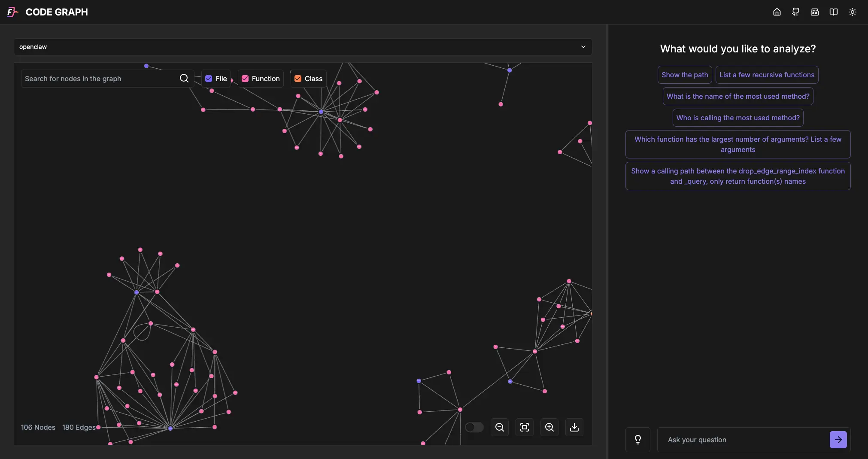Open the GitHub repository link
The width and height of the screenshot is (868, 459).
click(795, 12)
